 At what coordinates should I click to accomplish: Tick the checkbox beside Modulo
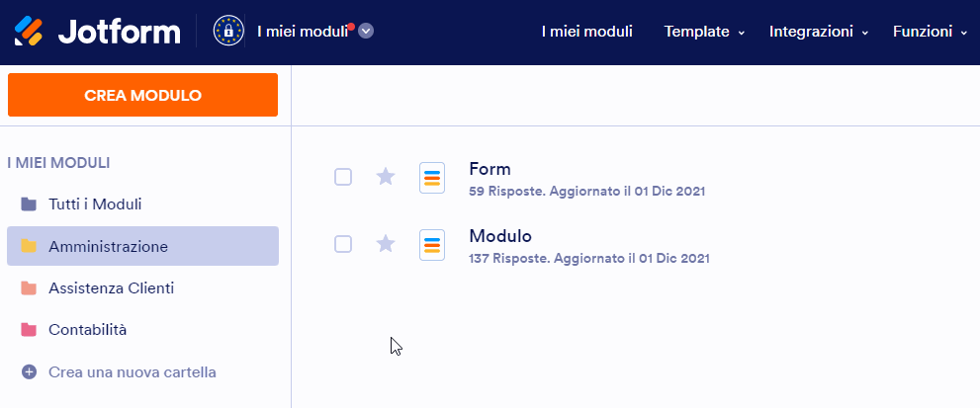pyautogui.click(x=343, y=244)
